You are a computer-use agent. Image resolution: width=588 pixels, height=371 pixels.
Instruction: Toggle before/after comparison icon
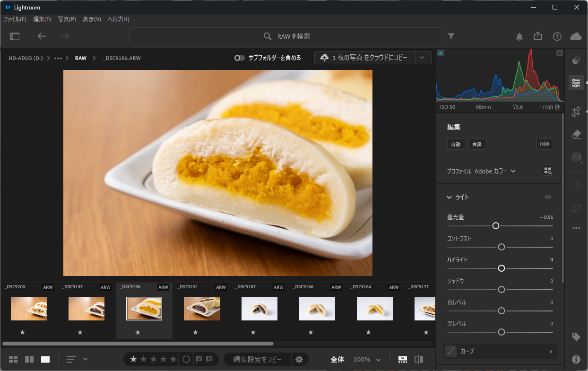pyautogui.click(x=419, y=360)
